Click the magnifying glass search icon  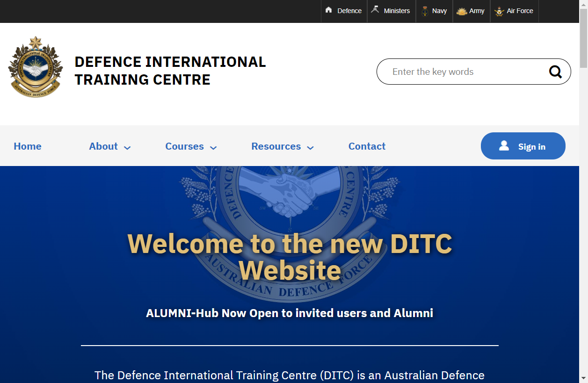pos(555,72)
